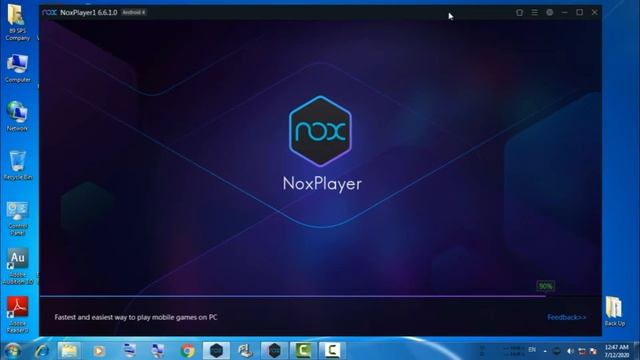Open NoxPlayer system settings gear icon
Image resolution: width=640 pixels, height=360 pixels.
coord(549,13)
